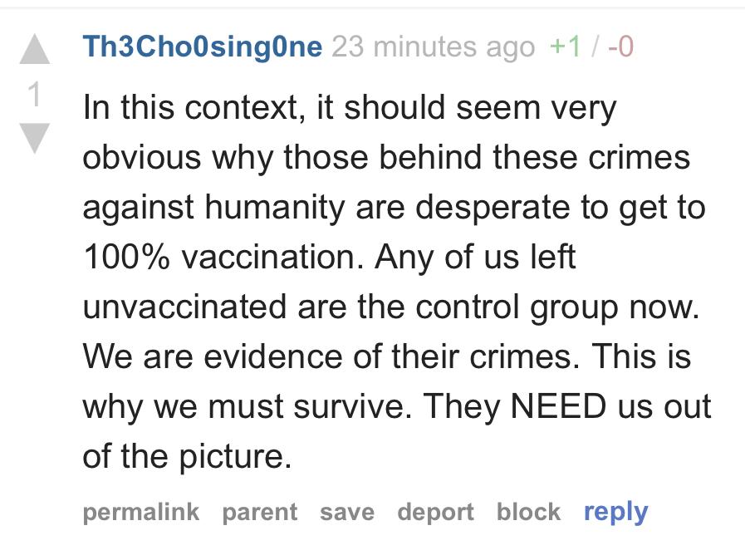Click the slash between vote counts

point(594,47)
